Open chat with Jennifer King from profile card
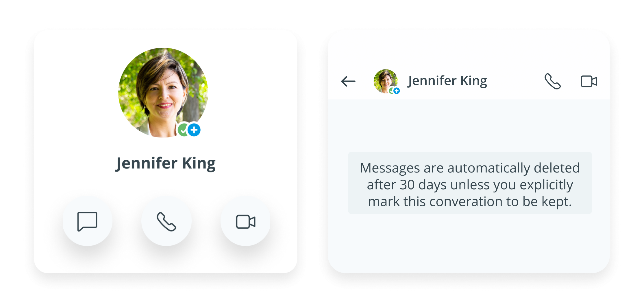644x305 pixels. coord(87,221)
